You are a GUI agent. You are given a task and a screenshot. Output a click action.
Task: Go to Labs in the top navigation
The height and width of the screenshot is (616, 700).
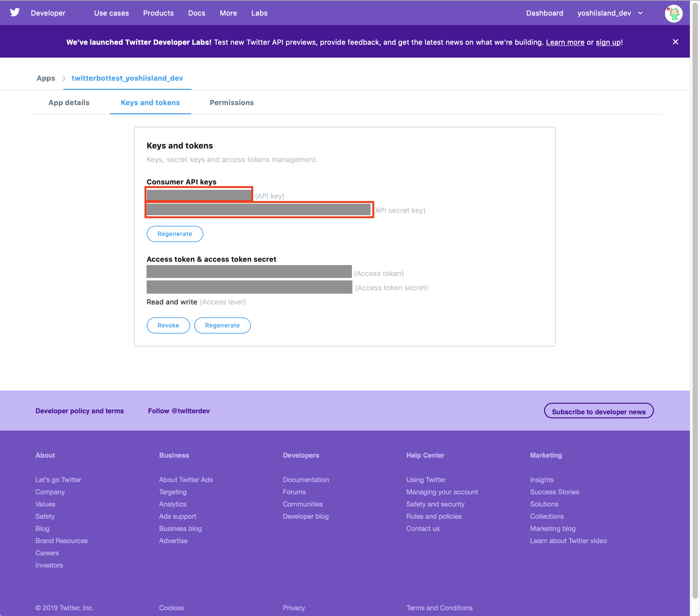[x=259, y=13]
